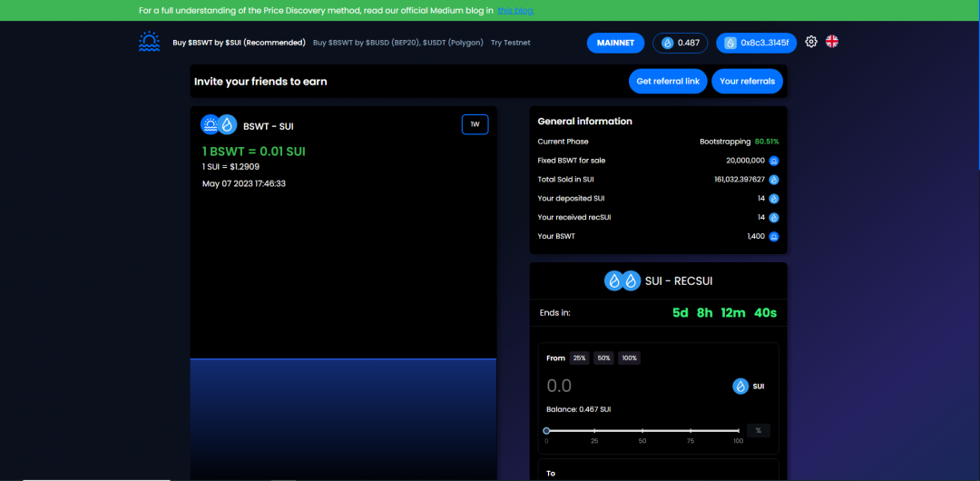
Task: Open settings via the gear icon
Action: point(811,42)
